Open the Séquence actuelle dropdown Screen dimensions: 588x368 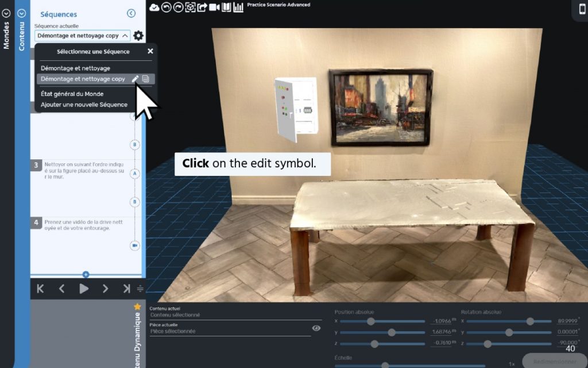click(x=83, y=36)
